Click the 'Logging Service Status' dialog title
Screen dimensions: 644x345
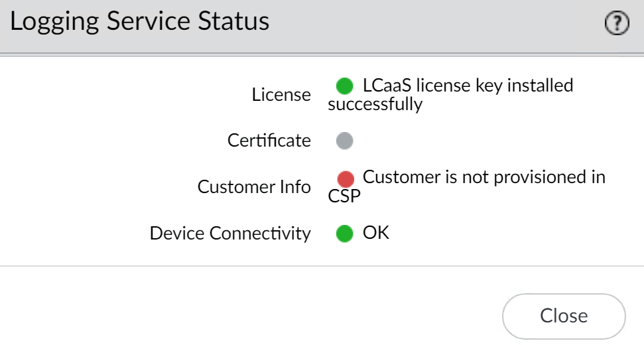click(x=140, y=22)
